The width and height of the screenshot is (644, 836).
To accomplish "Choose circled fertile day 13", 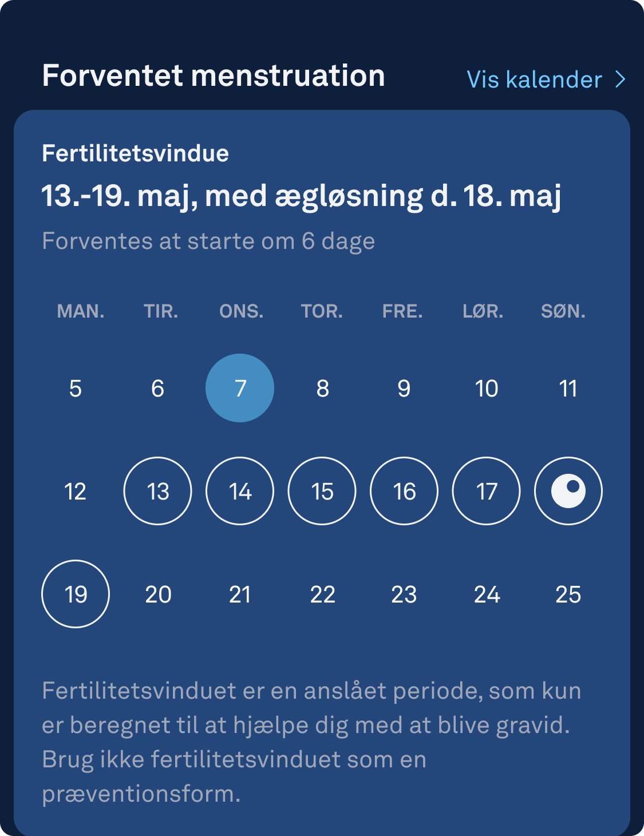I will pyautogui.click(x=158, y=491).
